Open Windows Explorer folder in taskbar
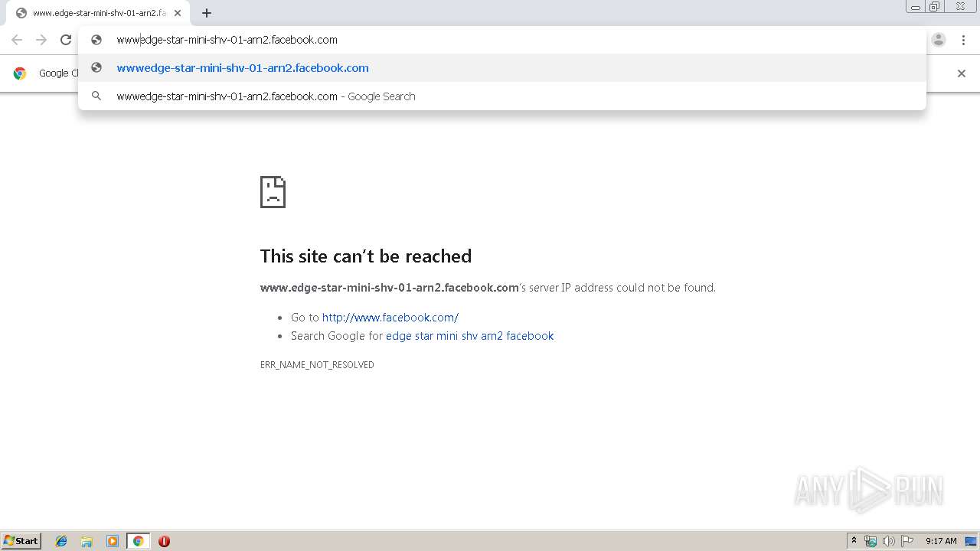The width and height of the screenshot is (980, 551). click(x=87, y=541)
